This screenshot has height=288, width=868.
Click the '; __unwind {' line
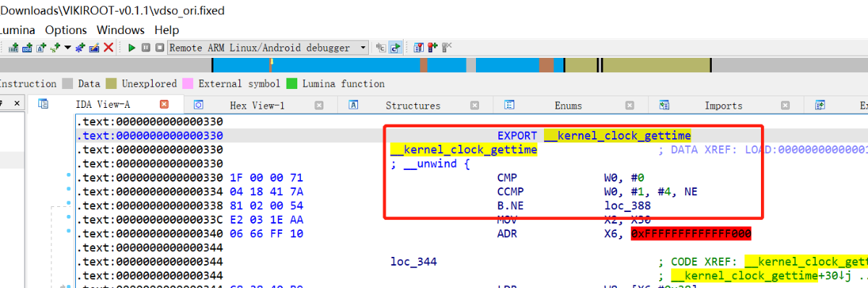click(x=430, y=164)
